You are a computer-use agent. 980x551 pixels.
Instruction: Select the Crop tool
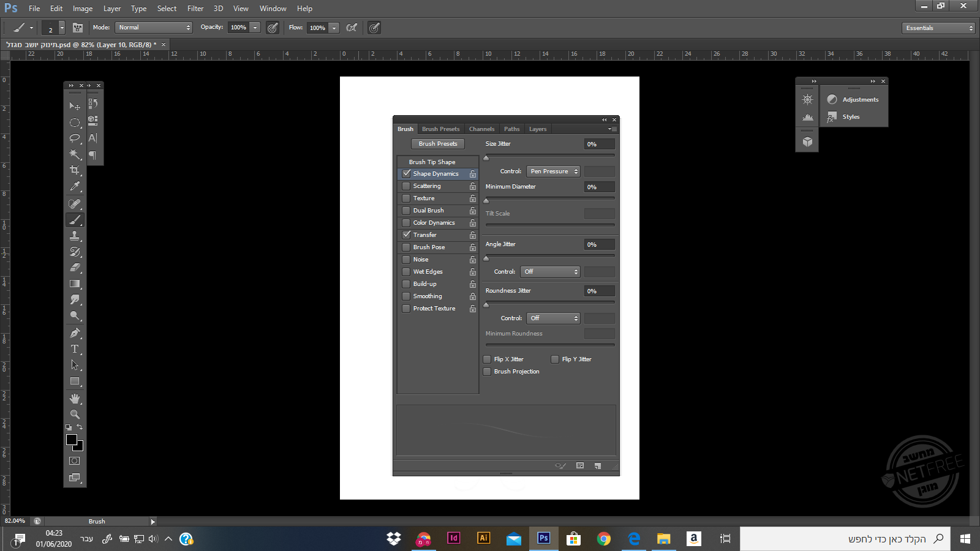75,170
